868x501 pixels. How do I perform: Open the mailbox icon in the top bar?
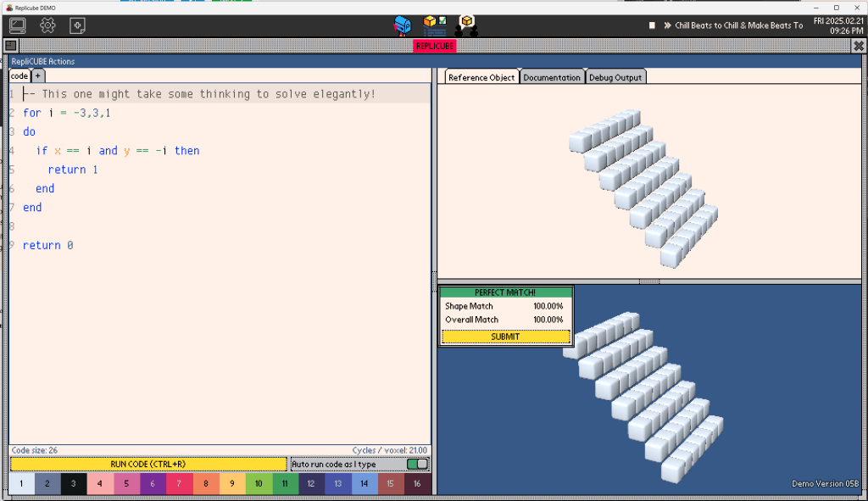403,25
